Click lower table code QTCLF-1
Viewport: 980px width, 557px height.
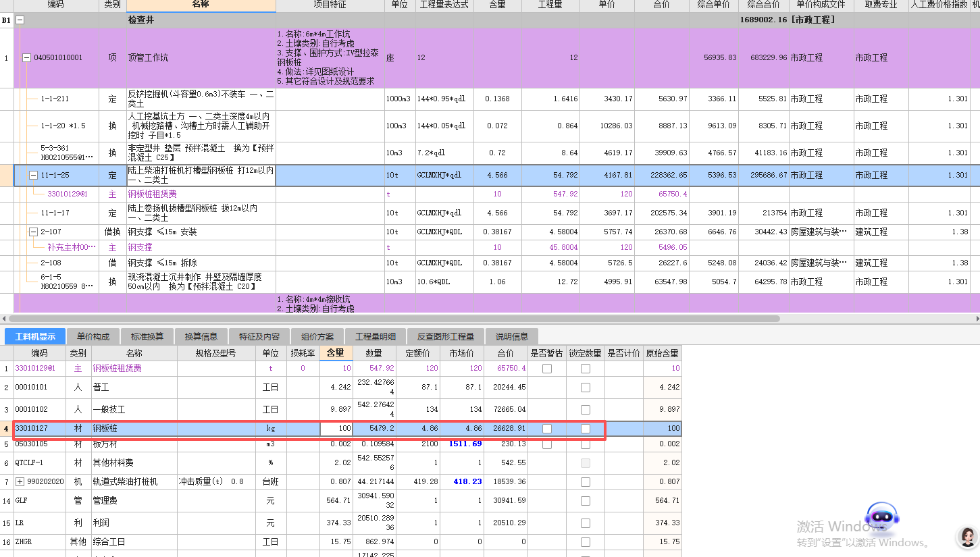(x=29, y=463)
